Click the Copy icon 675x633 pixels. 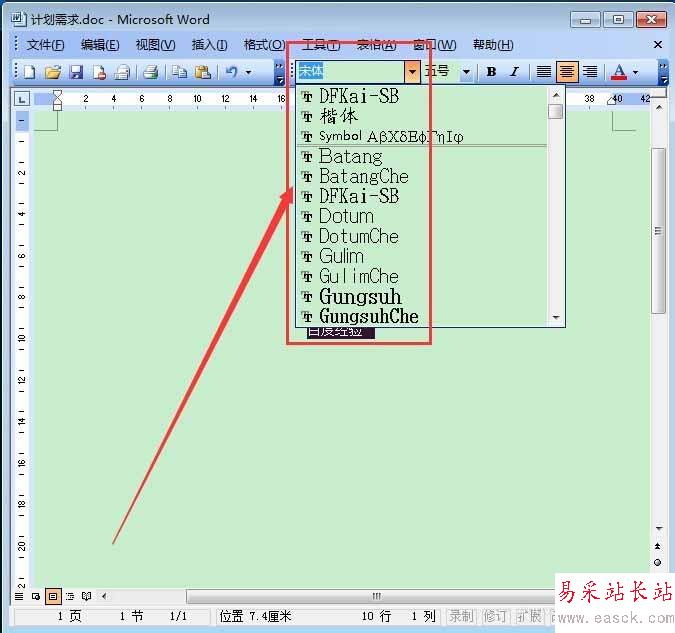[179, 72]
